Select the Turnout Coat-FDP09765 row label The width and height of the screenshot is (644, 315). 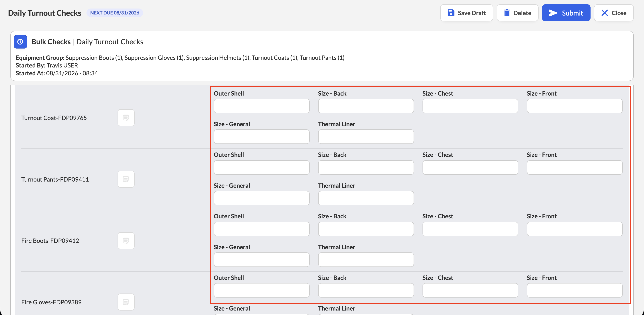coord(54,118)
